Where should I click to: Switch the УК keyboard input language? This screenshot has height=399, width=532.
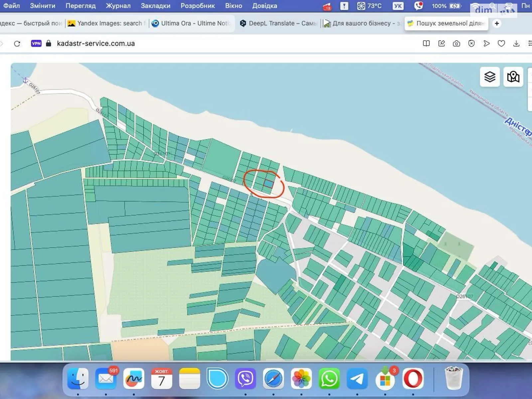pyautogui.click(x=398, y=6)
